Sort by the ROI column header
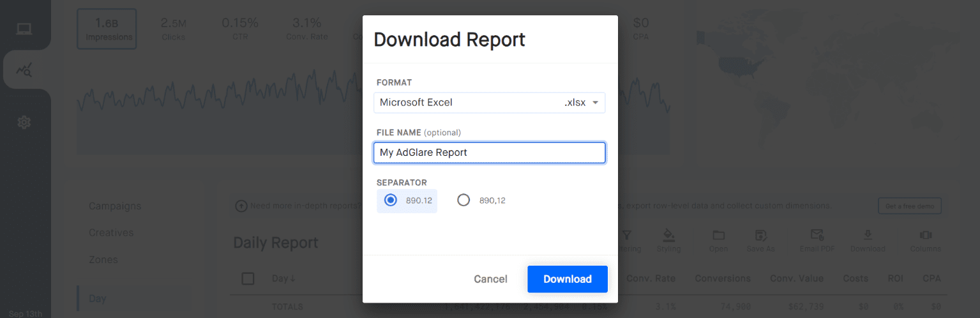The height and width of the screenshot is (318, 980). [896, 278]
